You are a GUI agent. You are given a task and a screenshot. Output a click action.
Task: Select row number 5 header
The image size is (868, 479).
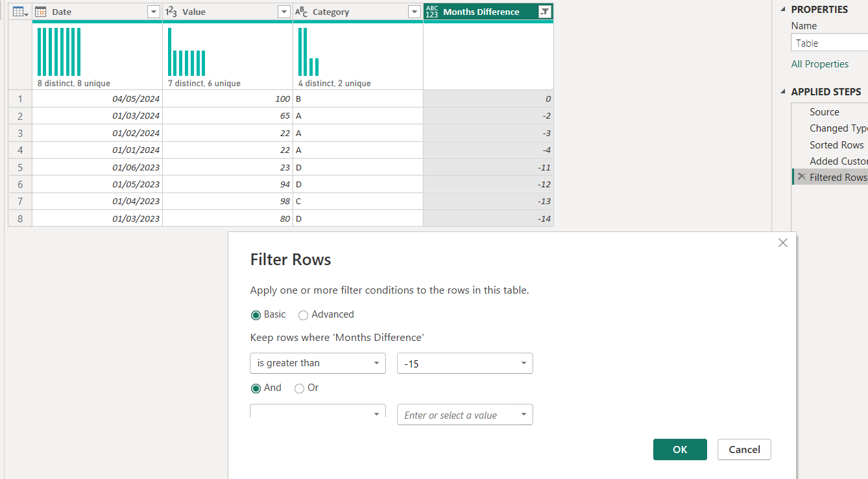20,167
